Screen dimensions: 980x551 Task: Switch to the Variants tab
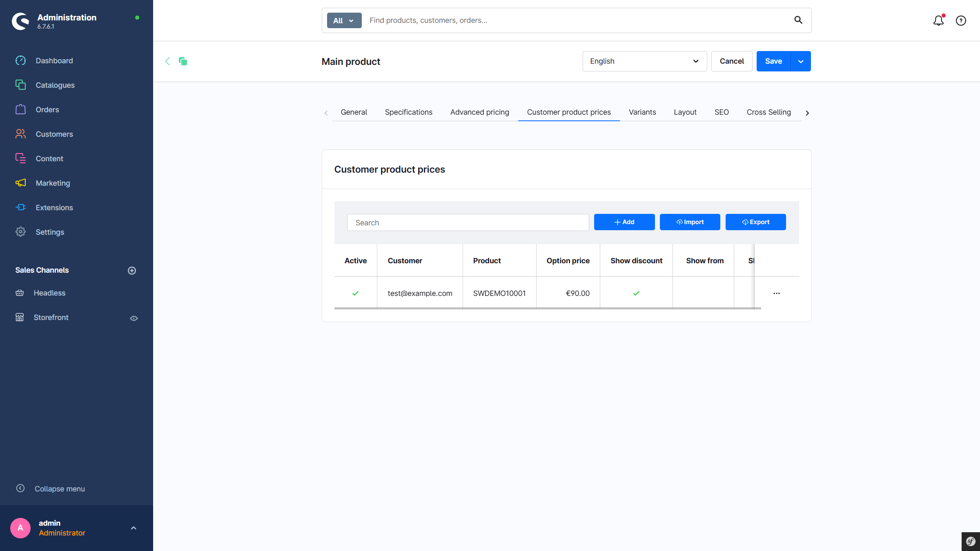point(642,112)
